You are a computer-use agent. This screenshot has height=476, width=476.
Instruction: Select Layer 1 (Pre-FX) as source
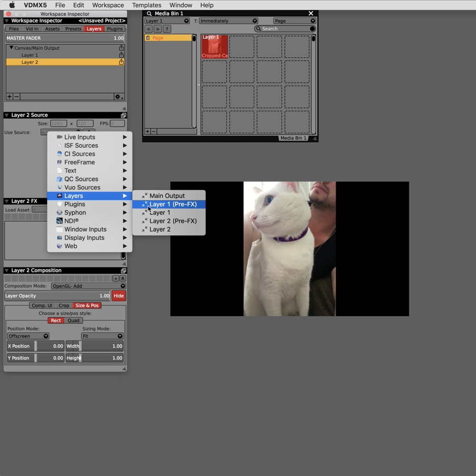point(169,204)
